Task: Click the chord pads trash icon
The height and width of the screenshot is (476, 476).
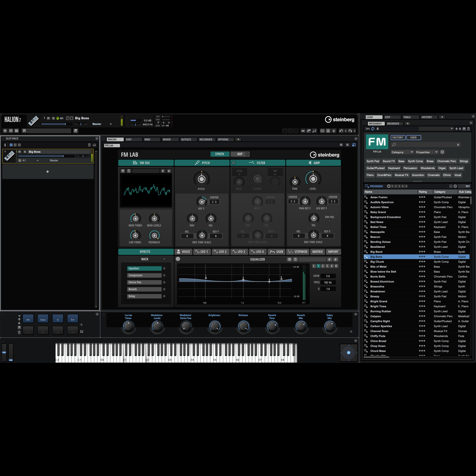Action: point(19,332)
